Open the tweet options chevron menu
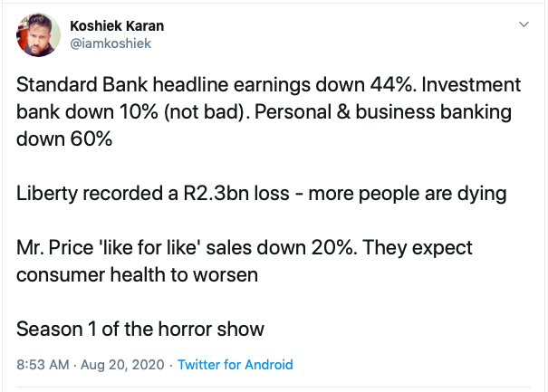Screen dimensions: 548x392 pyautogui.click(x=524, y=24)
